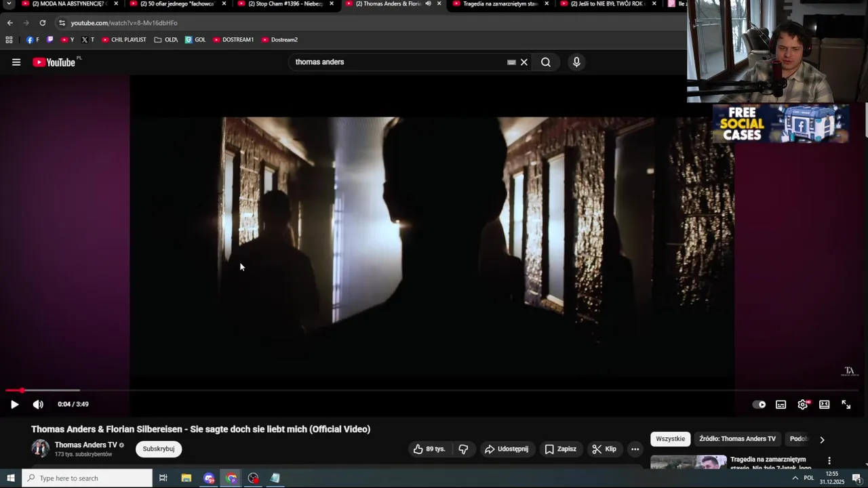
Task: Create a clip with Klip button
Action: point(604,449)
